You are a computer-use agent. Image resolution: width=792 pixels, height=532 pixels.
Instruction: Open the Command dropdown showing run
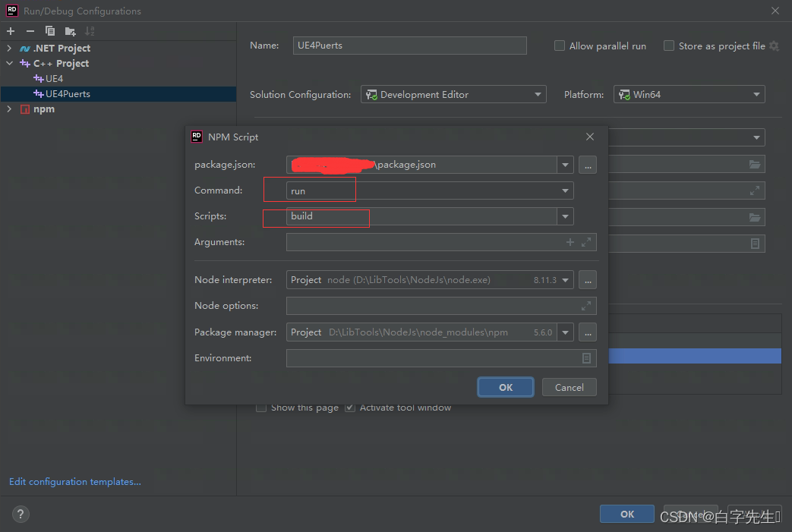(x=430, y=190)
